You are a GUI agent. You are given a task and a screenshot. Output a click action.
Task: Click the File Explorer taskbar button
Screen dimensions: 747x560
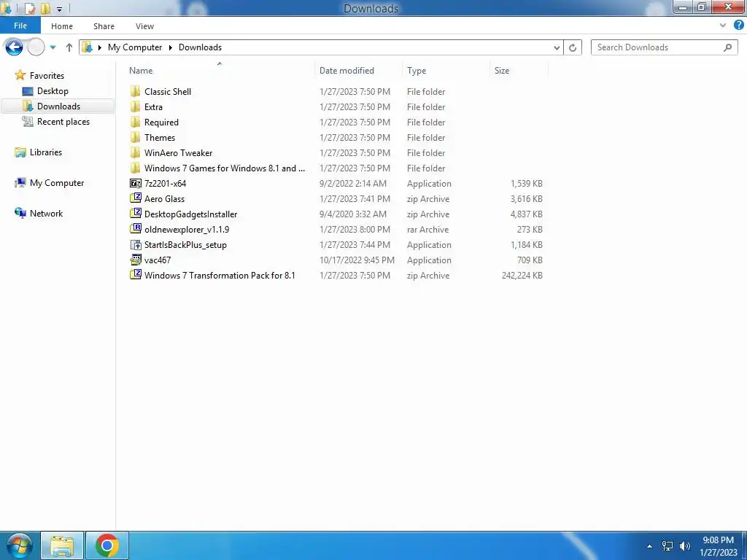click(62, 545)
